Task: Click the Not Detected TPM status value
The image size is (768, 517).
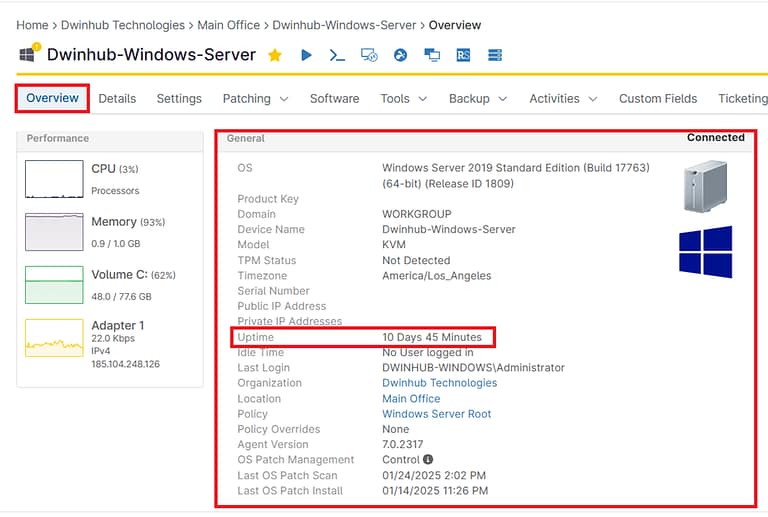Action: point(416,260)
